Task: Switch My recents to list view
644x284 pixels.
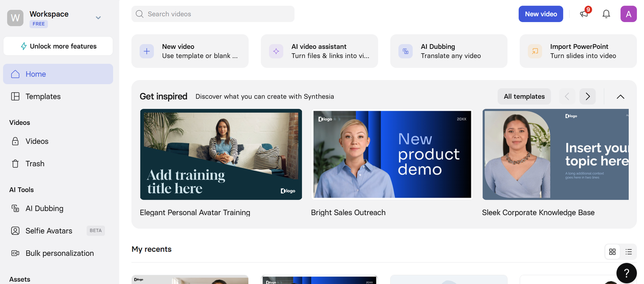Action: click(x=628, y=252)
